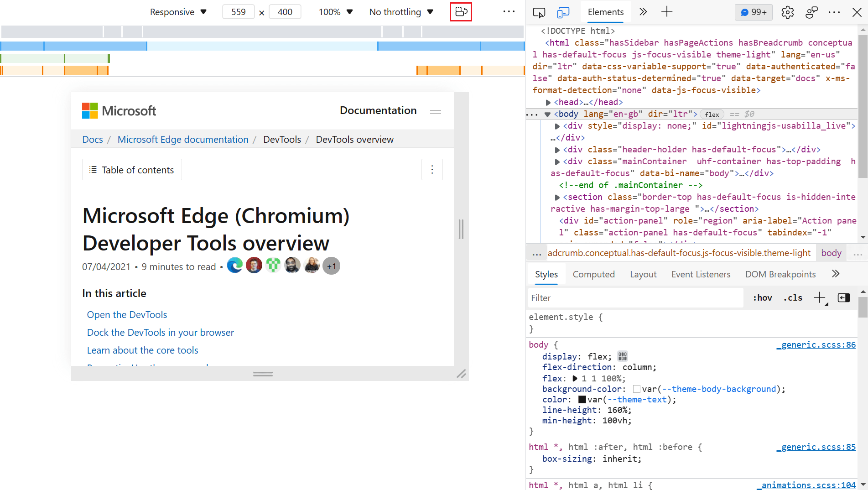868x490 pixels.
Task: Toggle the flex badge on the body element
Action: point(712,114)
